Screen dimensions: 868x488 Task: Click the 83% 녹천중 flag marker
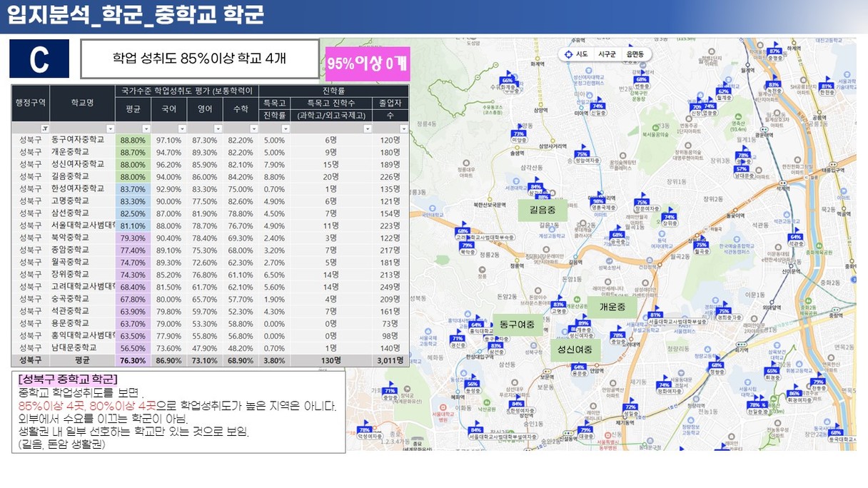[x=773, y=85]
